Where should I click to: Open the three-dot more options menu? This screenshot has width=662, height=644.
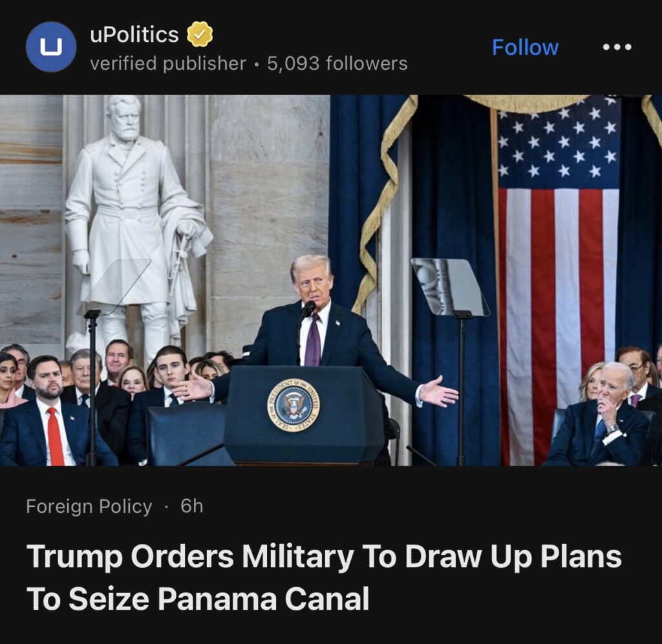tap(617, 47)
